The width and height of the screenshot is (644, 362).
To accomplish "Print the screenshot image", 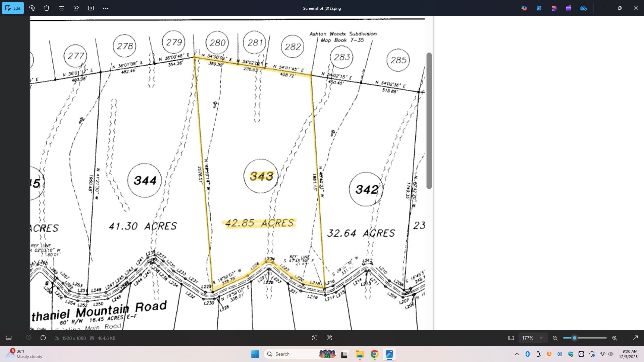I will coord(61,8).
